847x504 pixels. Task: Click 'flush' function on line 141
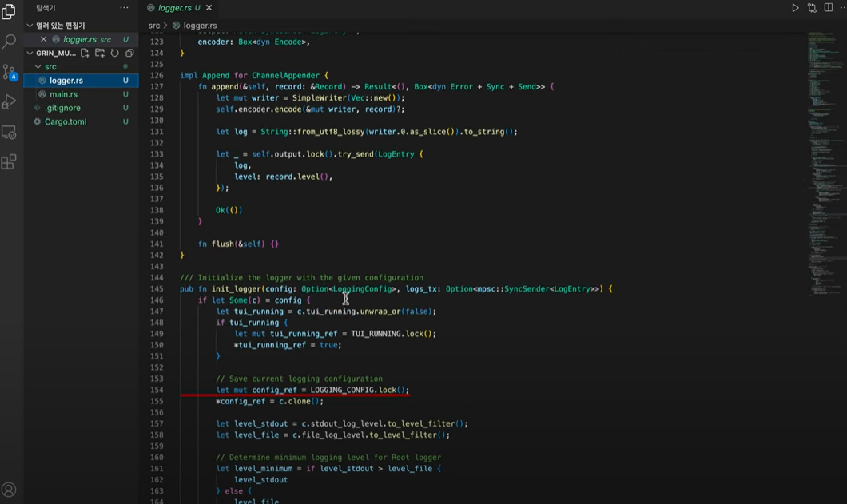[222, 244]
